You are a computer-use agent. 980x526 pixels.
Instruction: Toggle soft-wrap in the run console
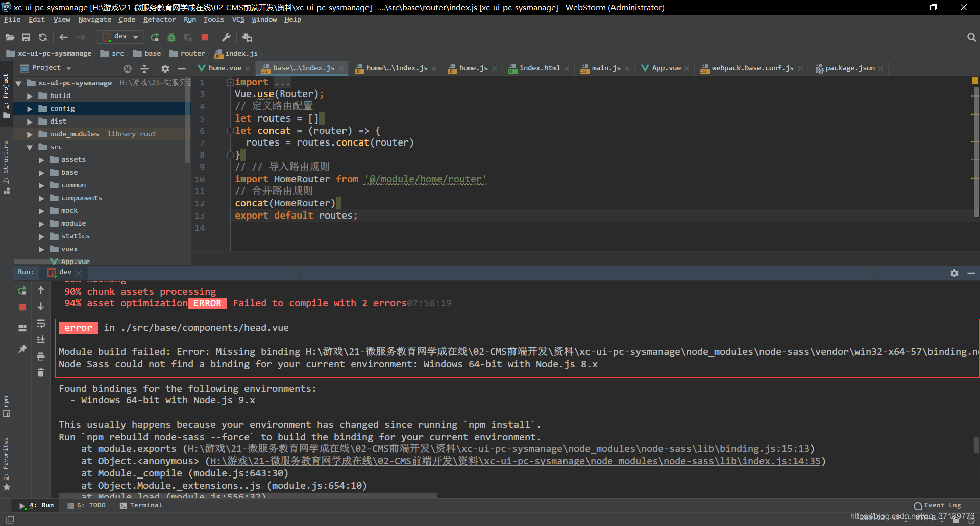click(41, 324)
